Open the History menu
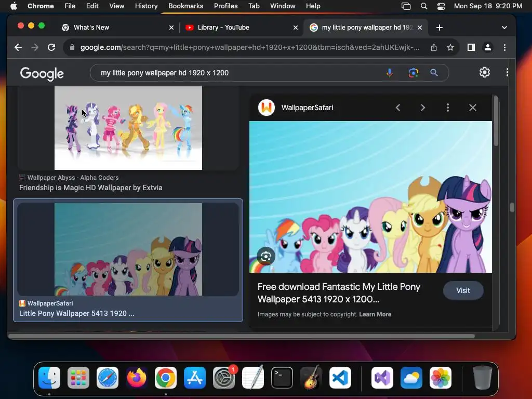The height and width of the screenshot is (399, 532). tap(146, 6)
